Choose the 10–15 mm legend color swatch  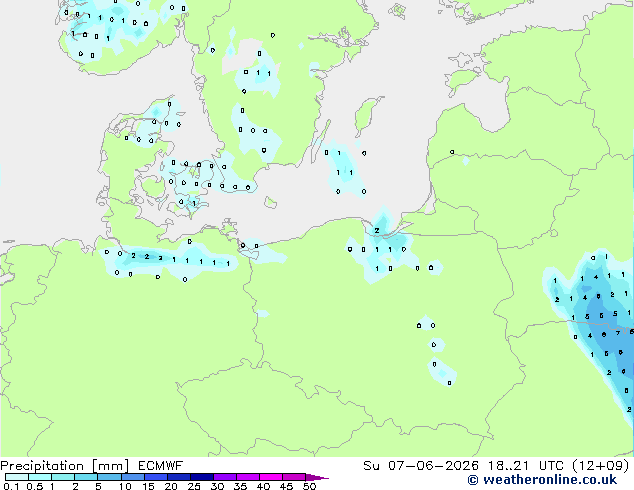click(133, 477)
